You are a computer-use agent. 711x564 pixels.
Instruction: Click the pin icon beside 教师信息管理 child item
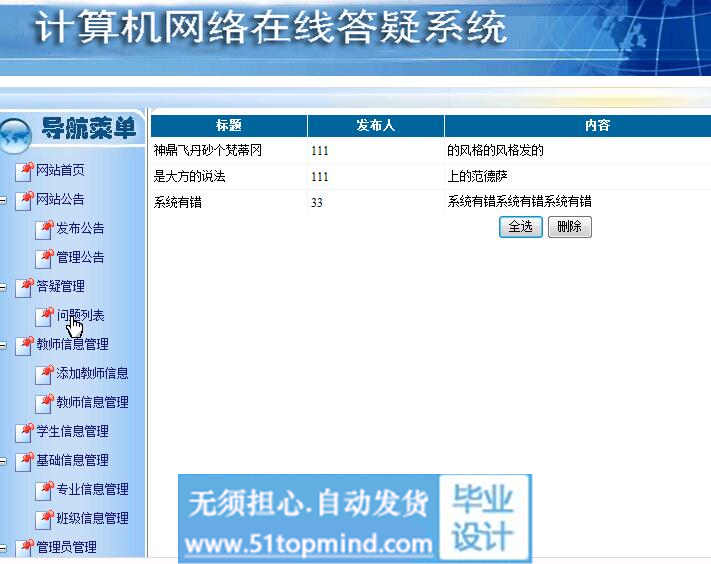pyautogui.click(x=44, y=403)
